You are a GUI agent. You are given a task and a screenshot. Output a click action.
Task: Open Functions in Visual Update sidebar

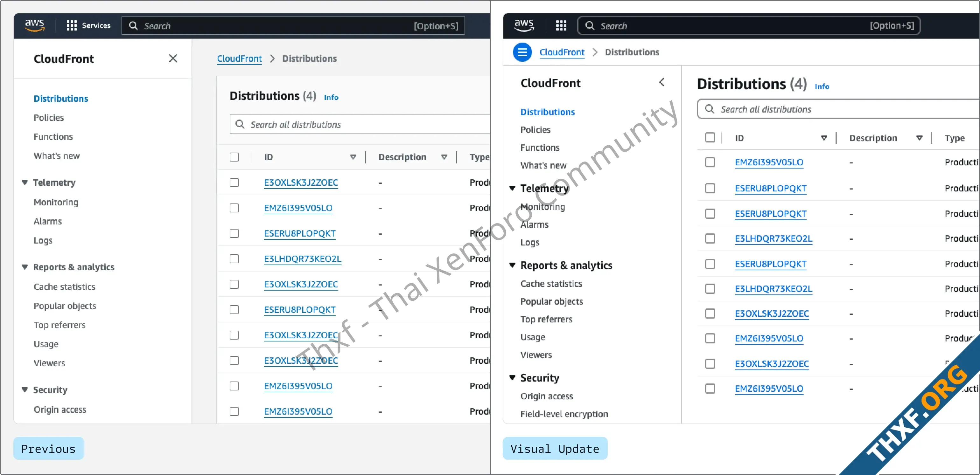(x=540, y=148)
